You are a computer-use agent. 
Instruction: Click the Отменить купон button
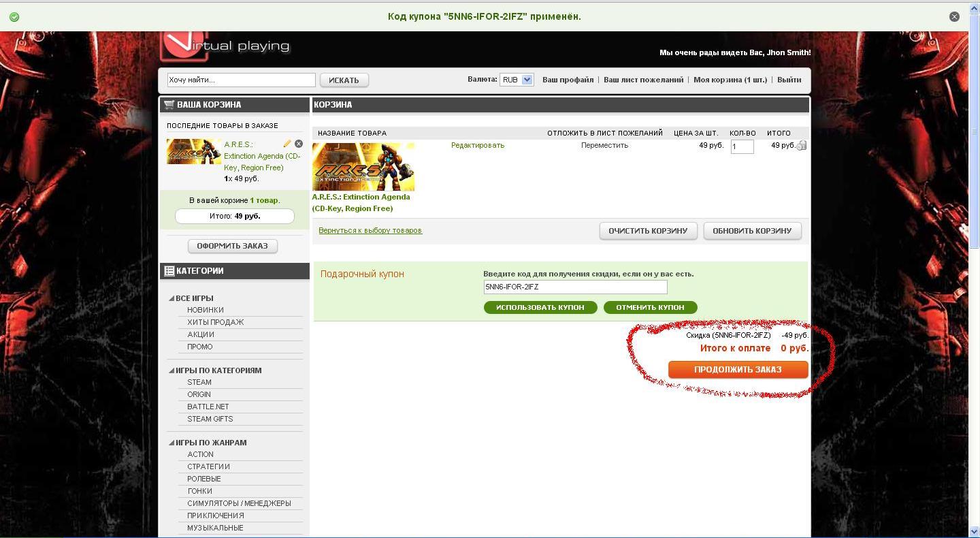tap(650, 307)
